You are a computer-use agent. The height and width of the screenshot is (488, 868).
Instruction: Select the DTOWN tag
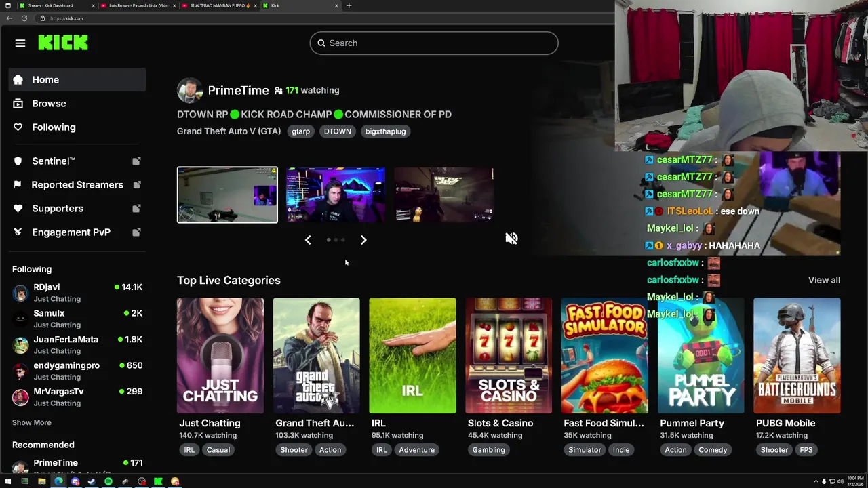pyautogui.click(x=337, y=131)
